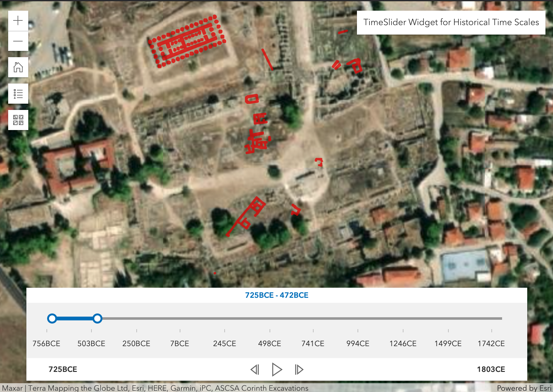Click the 7BCE tick mark on the timeline
553x392 pixels.
(180, 330)
